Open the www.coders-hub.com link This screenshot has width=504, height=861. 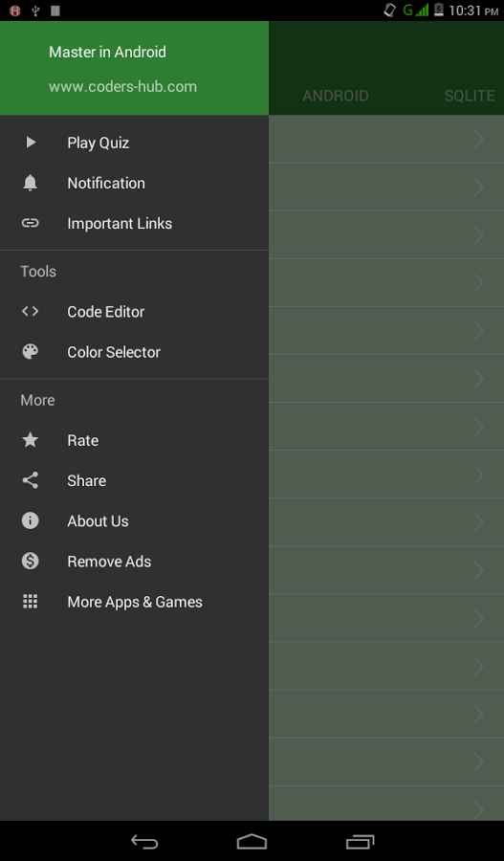coord(123,87)
